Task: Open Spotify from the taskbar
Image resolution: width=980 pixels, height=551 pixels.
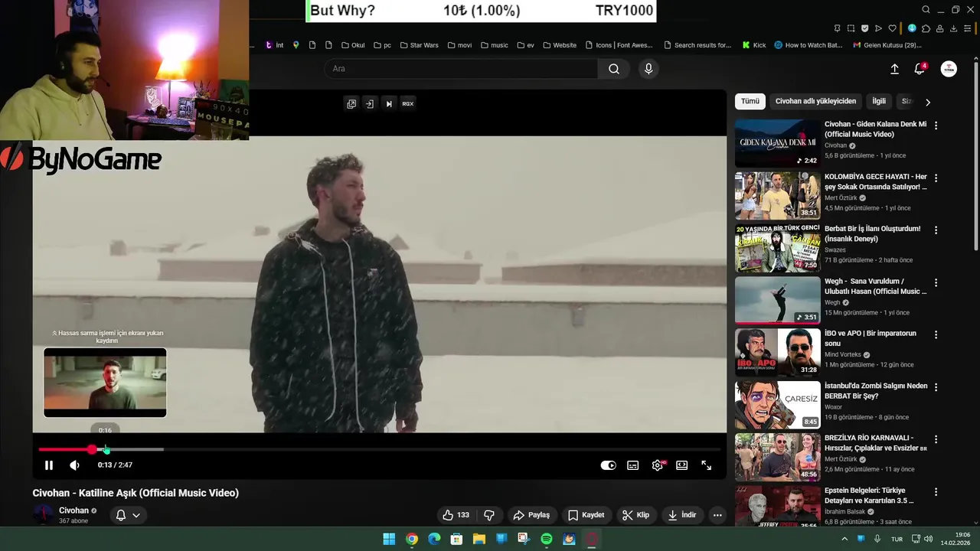Action: point(547,539)
